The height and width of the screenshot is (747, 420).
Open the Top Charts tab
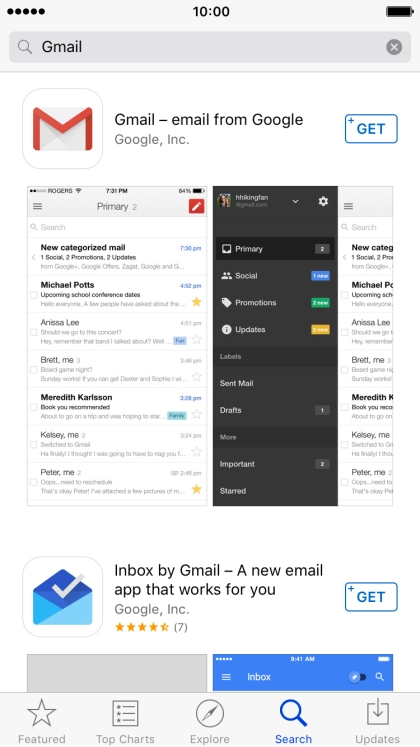click(x=125, y=721)
